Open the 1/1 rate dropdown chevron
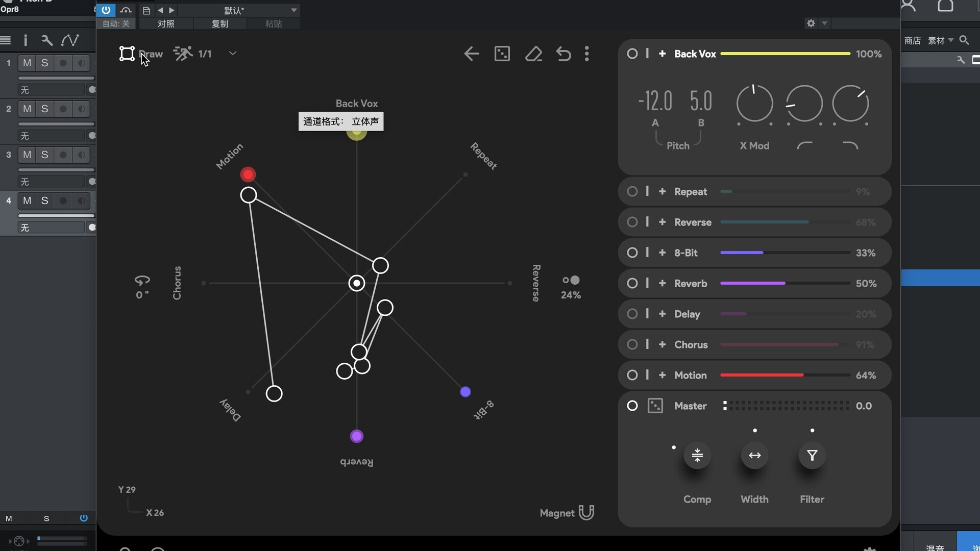980x551 pixels. (x=233, y=54)
